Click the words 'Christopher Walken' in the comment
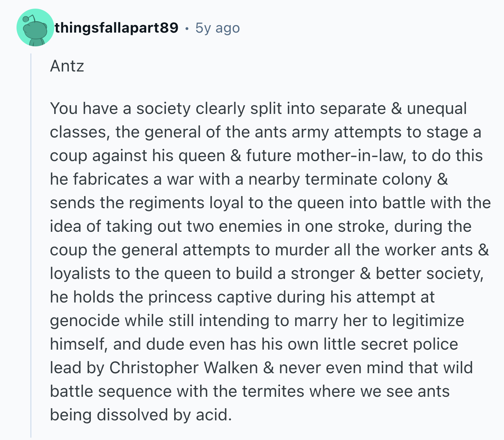Viewport: 504px width, 440px height. coord(184,368)
